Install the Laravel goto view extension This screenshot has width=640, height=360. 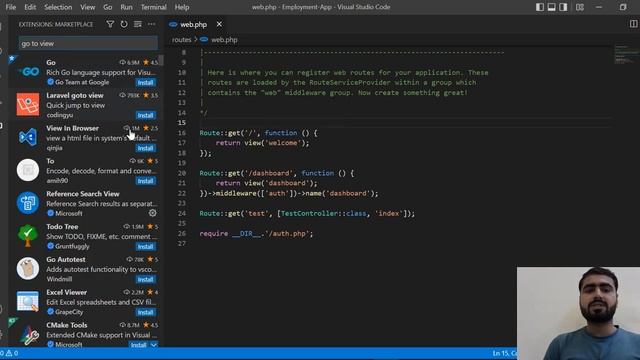[x=145, y=115]
